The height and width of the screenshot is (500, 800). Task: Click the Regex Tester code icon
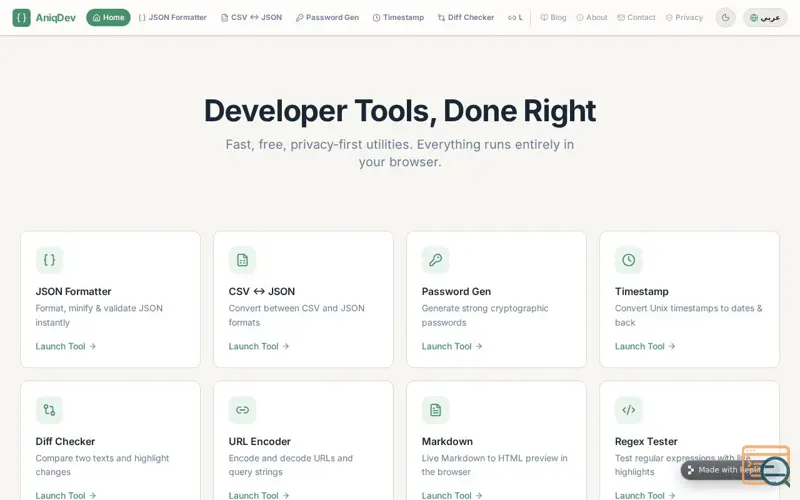(629, 410)
